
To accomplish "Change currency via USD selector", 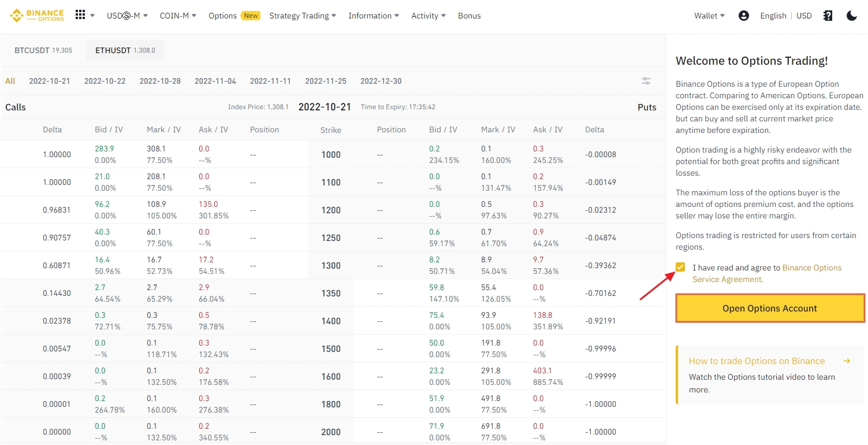I will pos(804,16).
